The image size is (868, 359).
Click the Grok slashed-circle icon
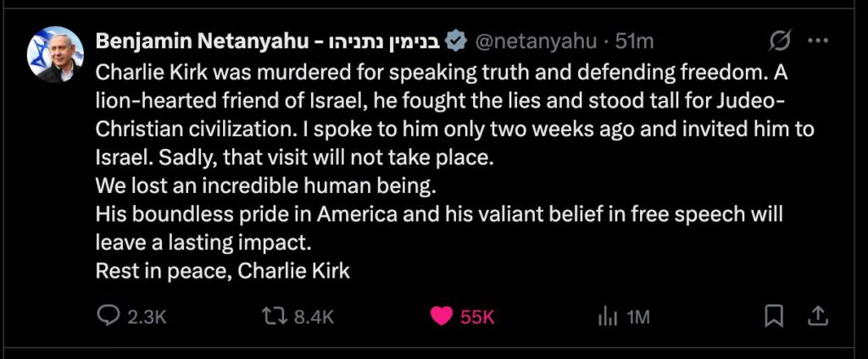pos(780,41)
